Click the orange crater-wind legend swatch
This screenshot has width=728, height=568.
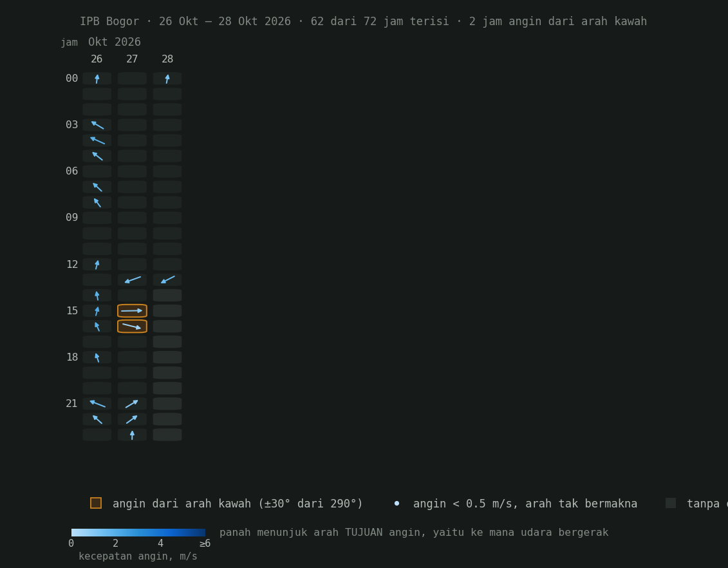[96, 503]
